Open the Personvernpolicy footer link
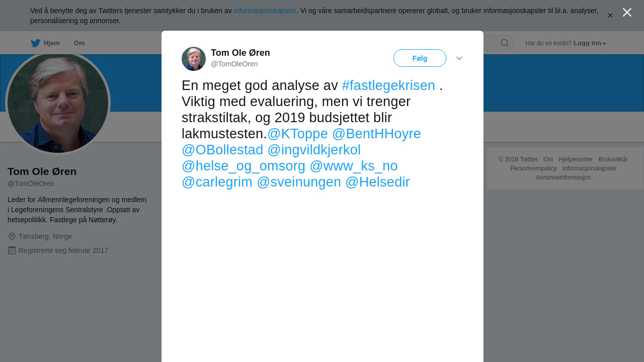Viewport: 644px width, 362px height. 533,168
